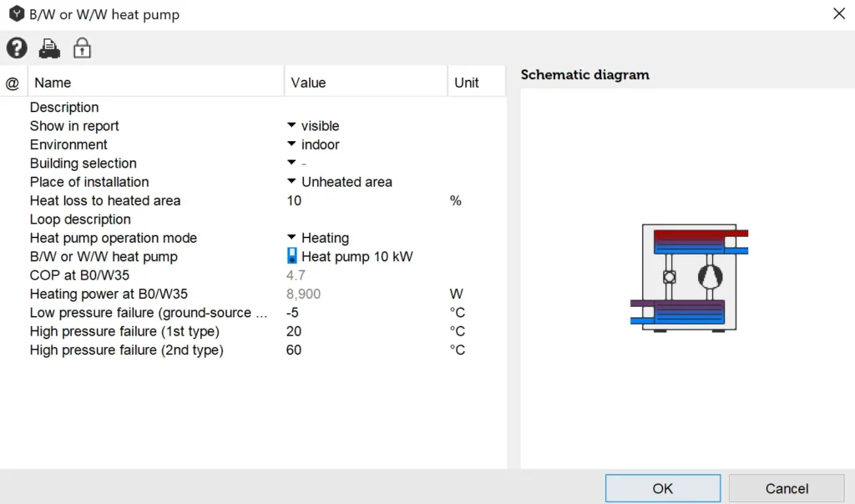Screen dimensions: 855x504
Task: Click the heat pump schematic diagram
Action: pos(689,277)
